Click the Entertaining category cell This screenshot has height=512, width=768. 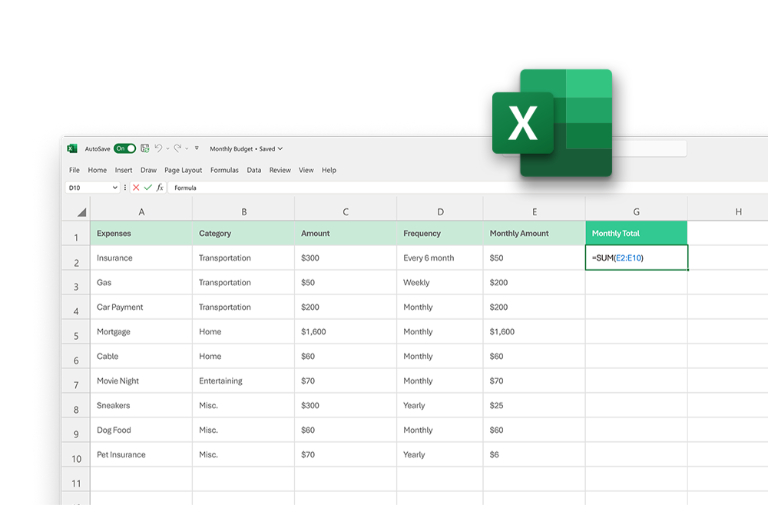tap(243, 381)
